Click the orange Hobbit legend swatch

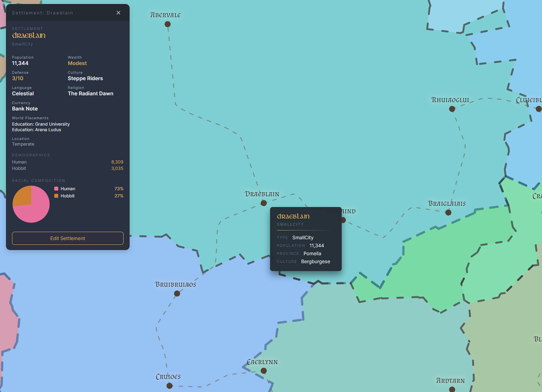56,196
